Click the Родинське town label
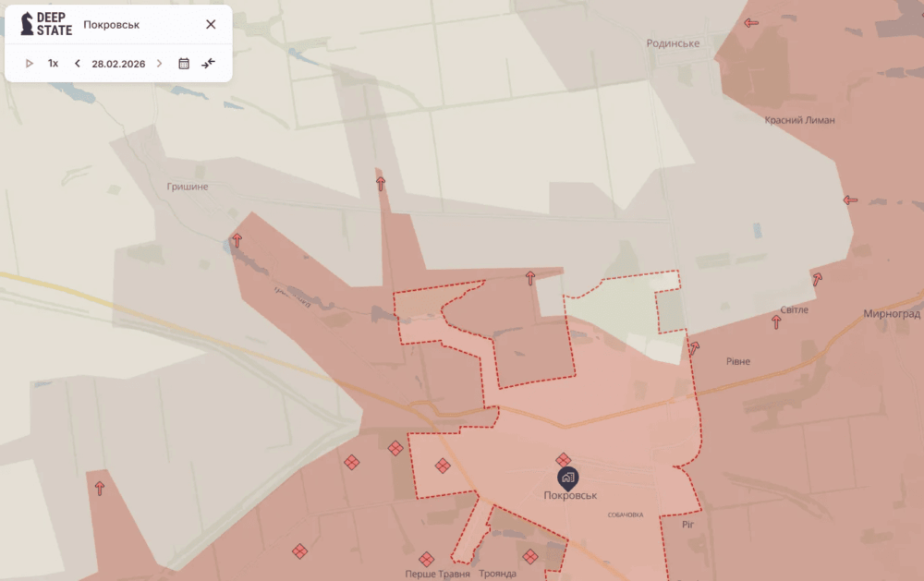Image resolution: width=924 pixels, height=581 pixels. pyautogui.click(x=673, y=43)
